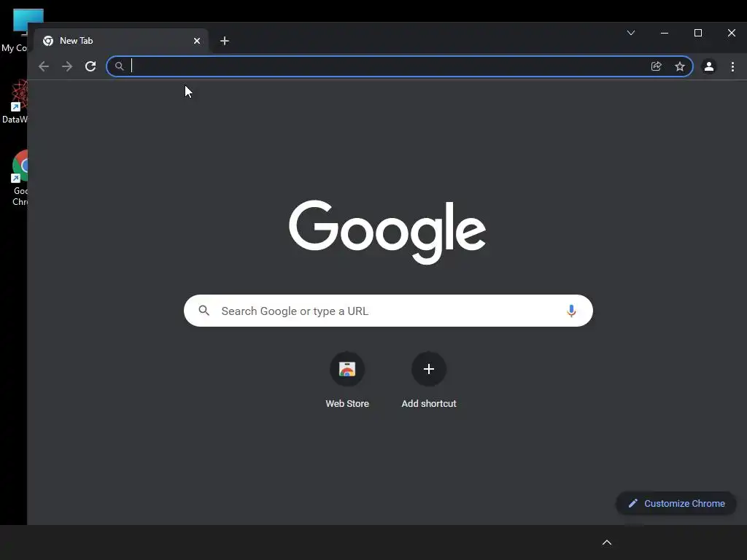
Task: Click the Customize Chrome button
Action: pyautogui.click(x=676, y=503)
